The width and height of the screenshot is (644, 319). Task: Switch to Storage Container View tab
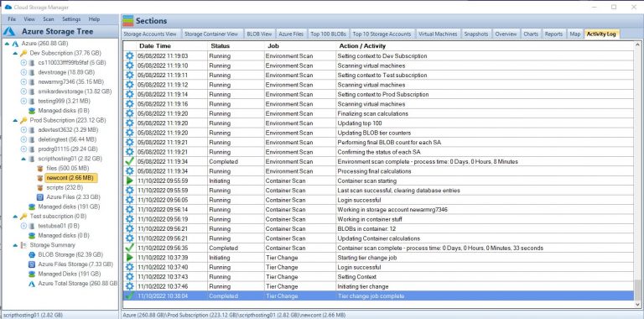(211, 34)
